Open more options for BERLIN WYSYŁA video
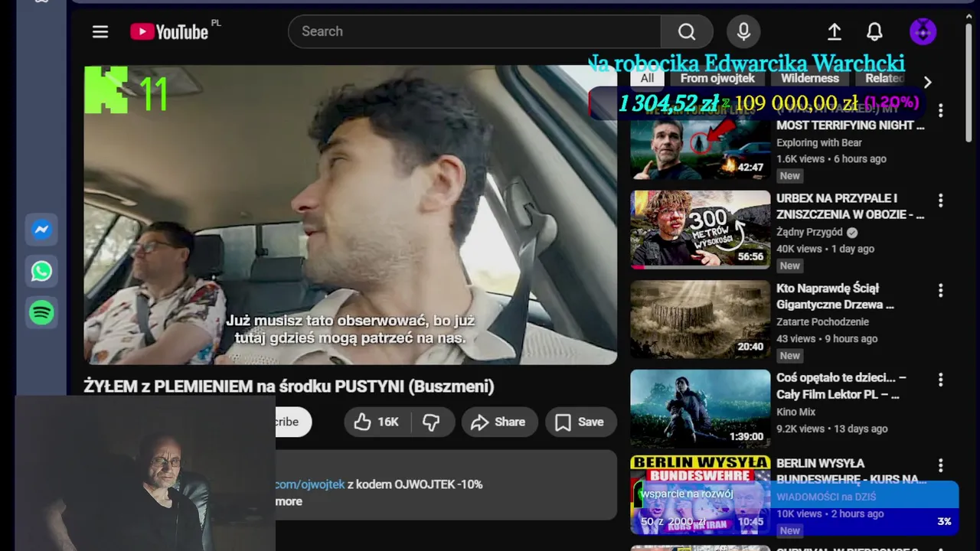980x551 pixels. click(x=940, y=465)
